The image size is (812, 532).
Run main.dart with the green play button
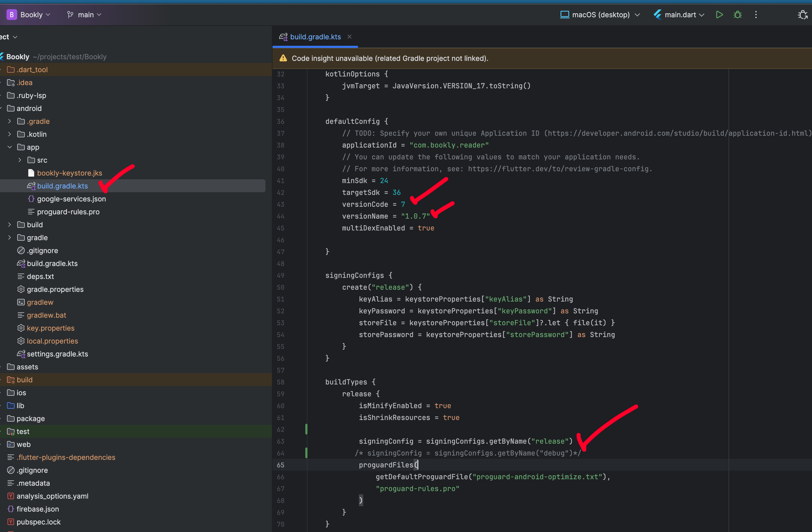719,15
